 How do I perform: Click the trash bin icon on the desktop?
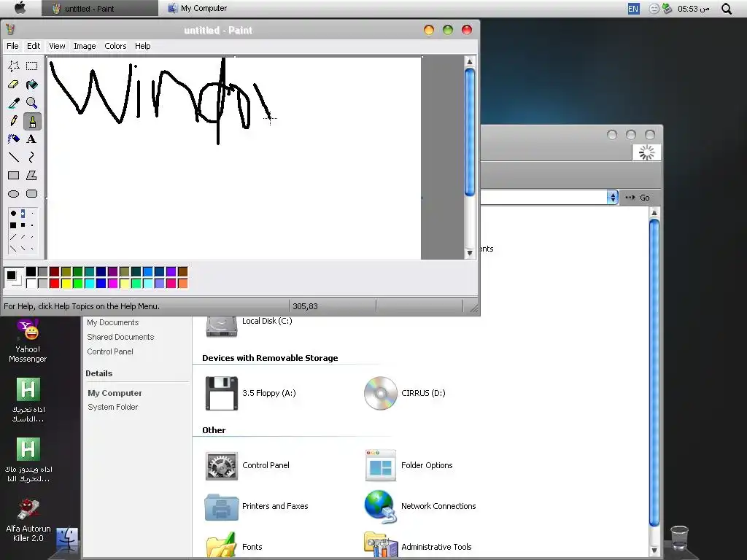[x=679, y=537]
